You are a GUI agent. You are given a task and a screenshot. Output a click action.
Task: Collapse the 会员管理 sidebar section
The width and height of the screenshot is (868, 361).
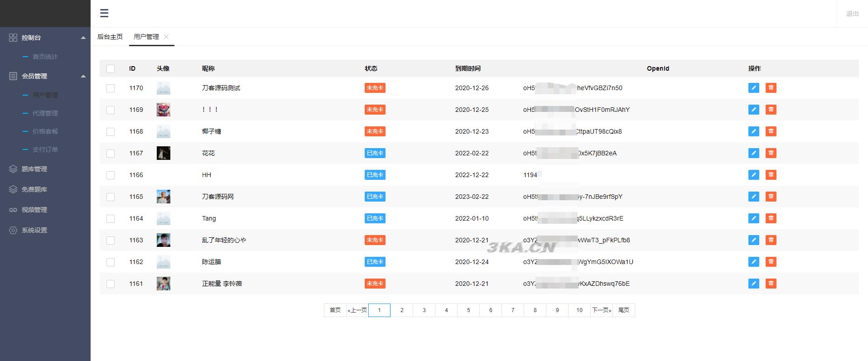(x=83, y=76)
